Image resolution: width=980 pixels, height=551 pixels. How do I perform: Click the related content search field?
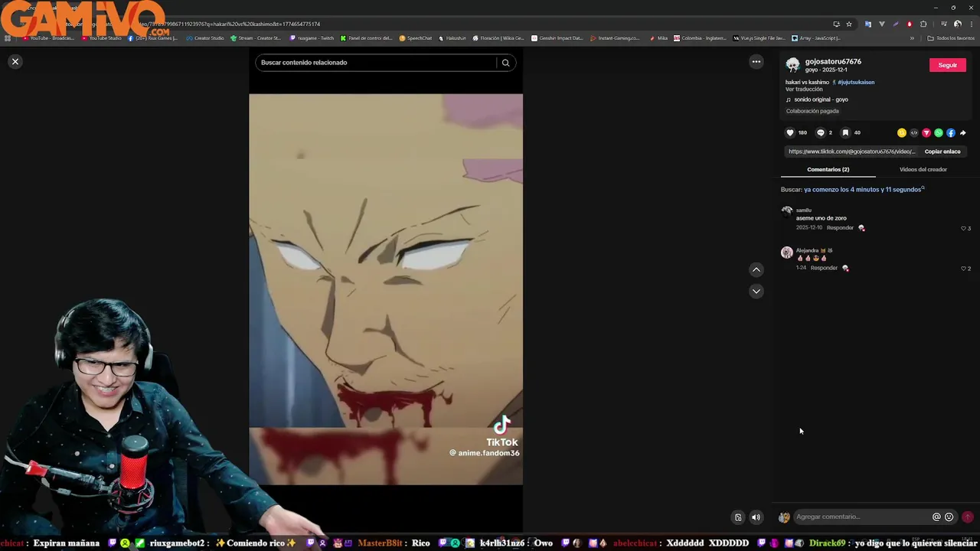coord(376,63)
